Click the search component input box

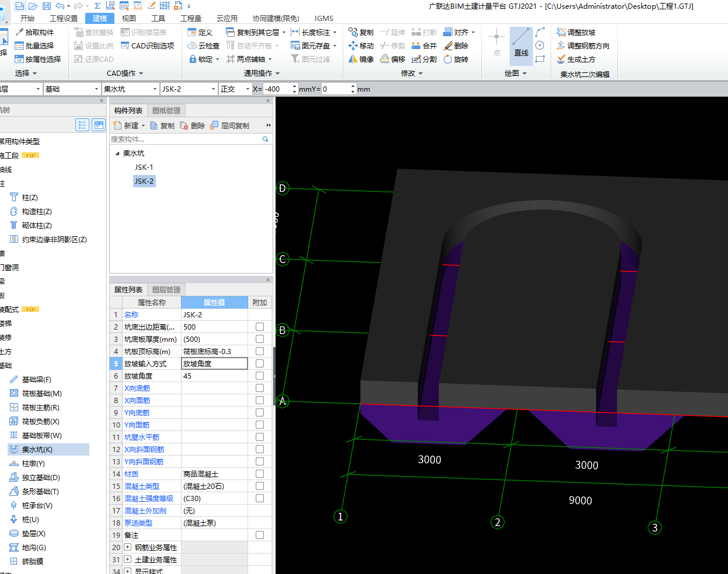185,139
